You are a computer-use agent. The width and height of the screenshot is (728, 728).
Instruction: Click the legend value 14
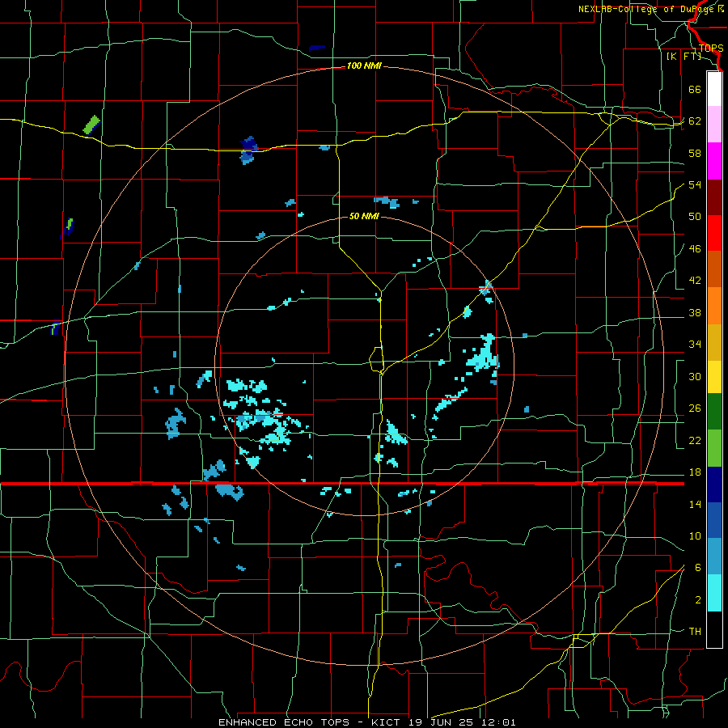click(x=695, y=504)
